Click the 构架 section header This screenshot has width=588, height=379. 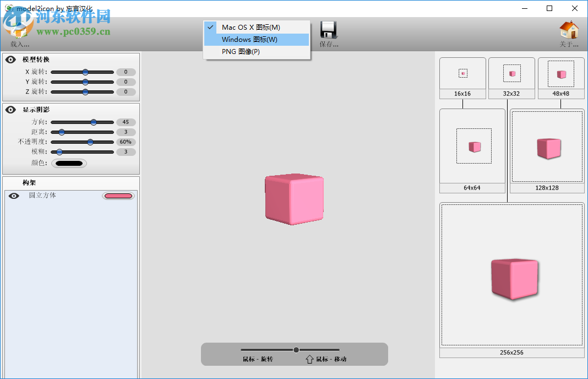click(x=29, y=183)
